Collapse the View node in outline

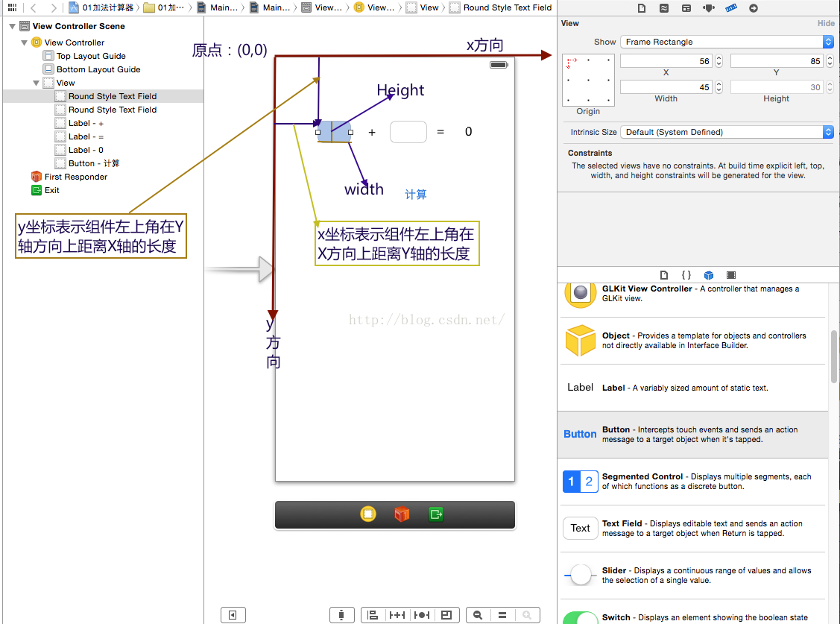point(36,83)
